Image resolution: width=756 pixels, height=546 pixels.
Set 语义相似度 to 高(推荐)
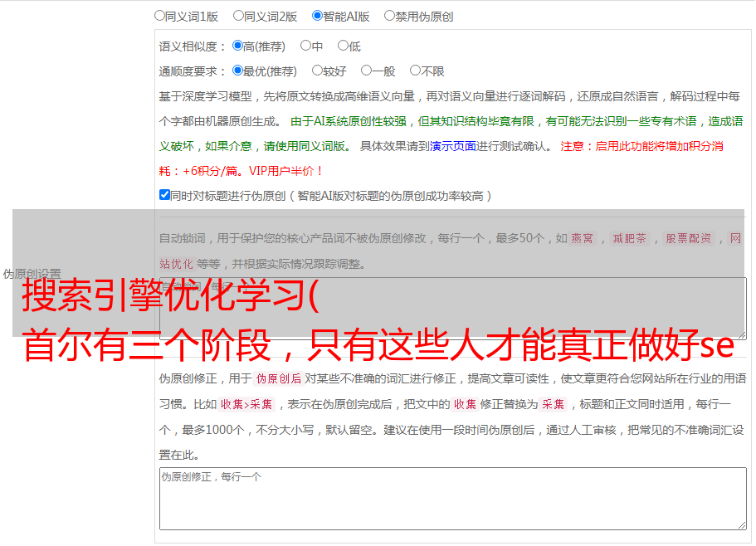click(237, 46)
